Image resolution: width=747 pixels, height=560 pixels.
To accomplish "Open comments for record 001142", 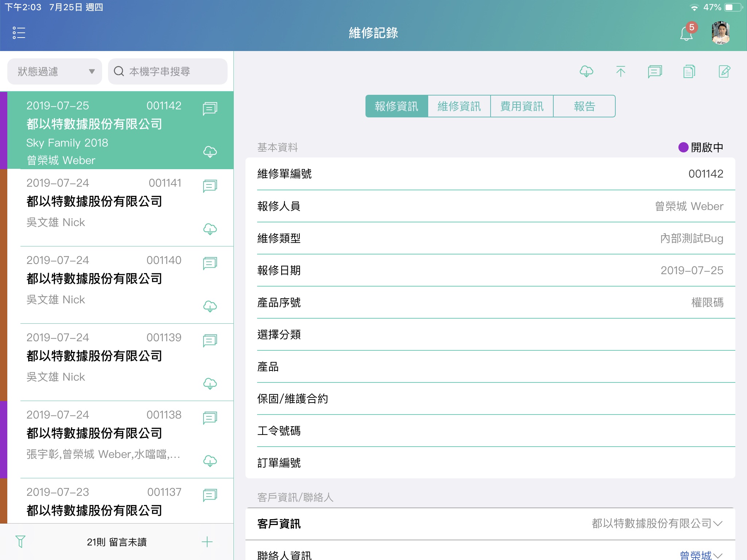I will point(210,108).
